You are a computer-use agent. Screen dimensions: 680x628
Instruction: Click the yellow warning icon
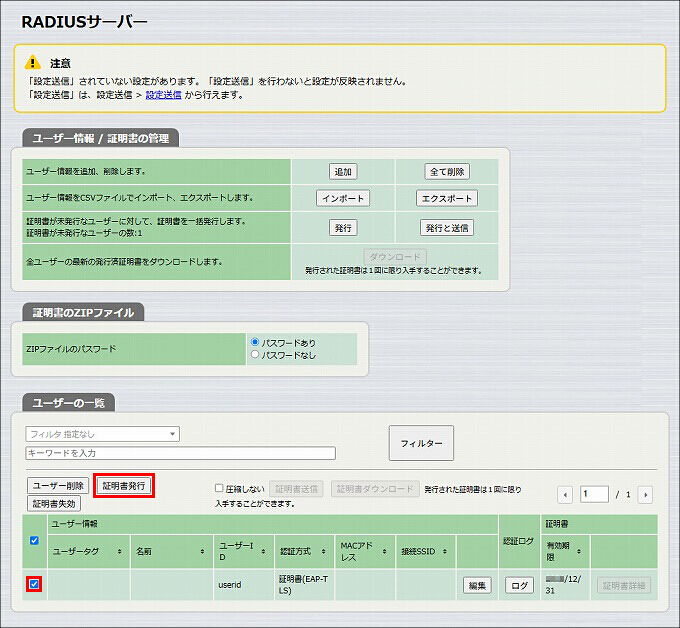coord(33,62)
